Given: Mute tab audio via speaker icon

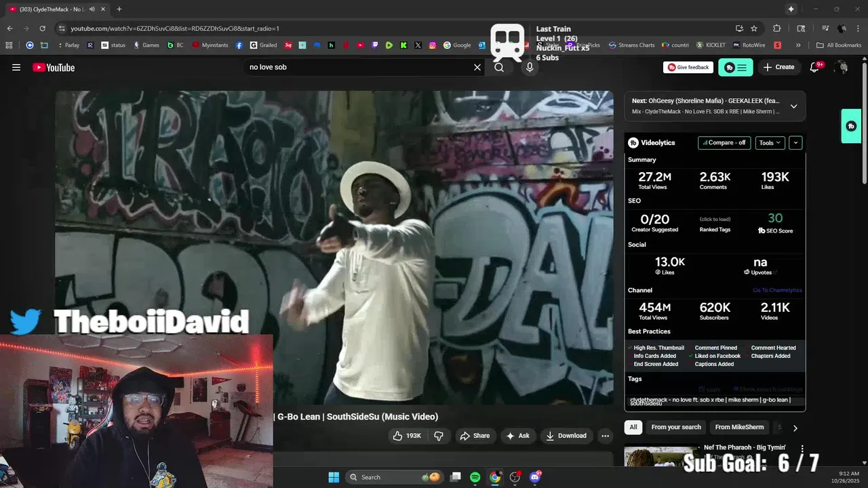Looking at the screenshot, I should [x=92, y=9].
